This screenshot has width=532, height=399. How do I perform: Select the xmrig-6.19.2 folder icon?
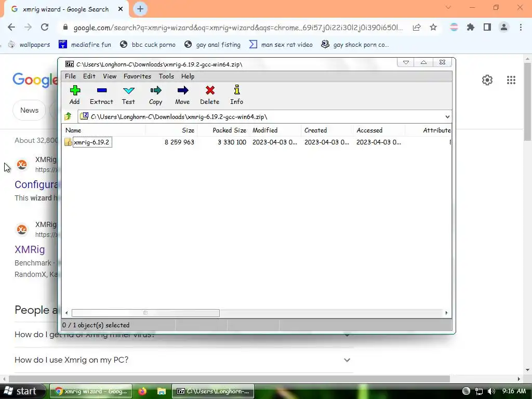click(68, 142)
